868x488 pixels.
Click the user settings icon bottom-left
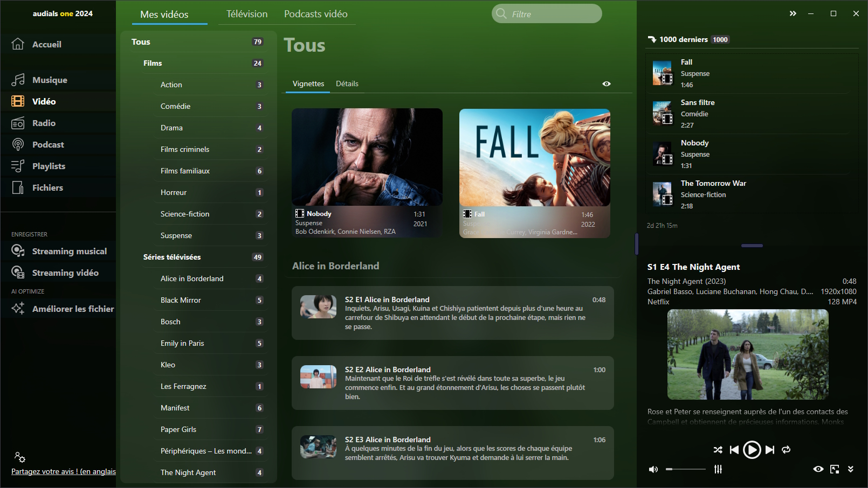20,457
